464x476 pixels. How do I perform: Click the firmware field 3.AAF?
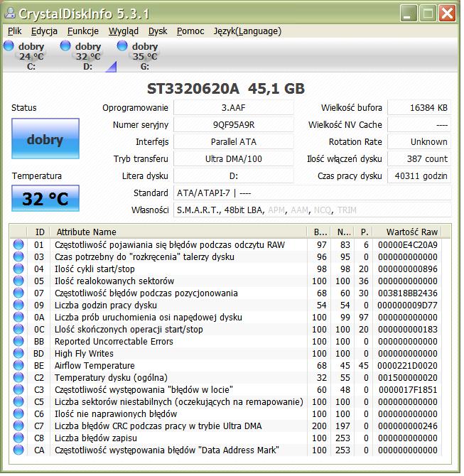pyautogui.click(x=234, y=108)
